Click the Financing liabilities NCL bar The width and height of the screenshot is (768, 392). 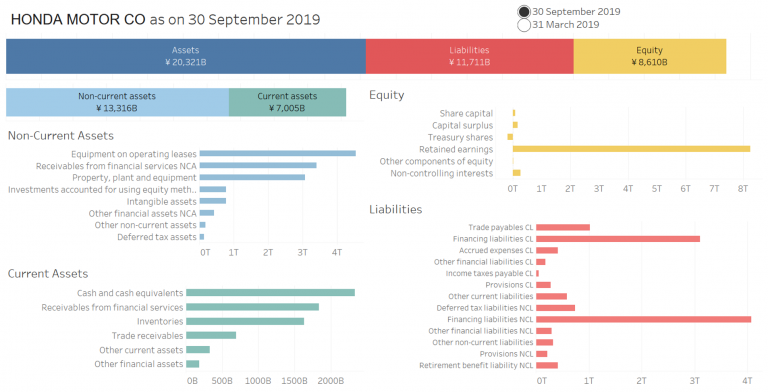coord(644,319)
